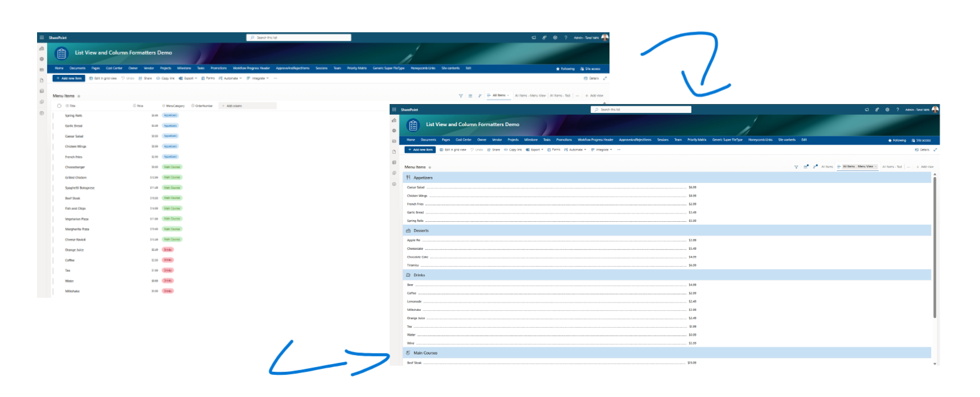The height and width of the screenshot is (397, 980).
Task: Open Priority Matrix nav item in right window
Action: click(697, 140)
